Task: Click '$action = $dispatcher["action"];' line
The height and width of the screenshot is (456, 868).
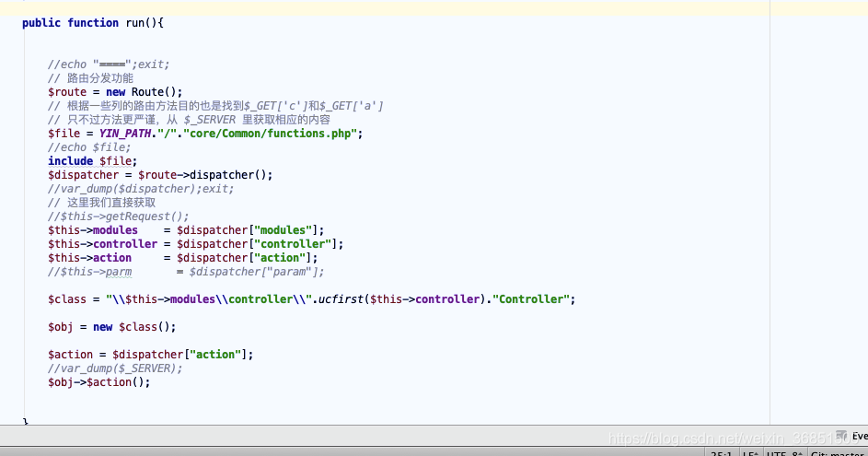Action: point(151,355)
